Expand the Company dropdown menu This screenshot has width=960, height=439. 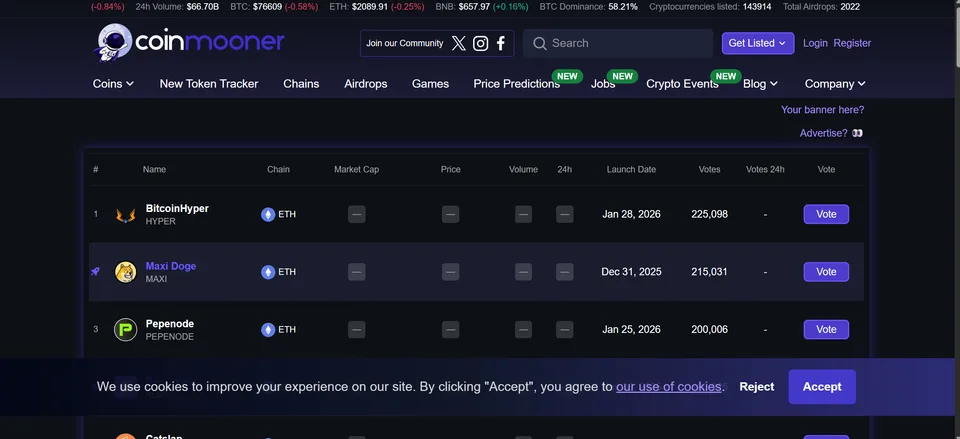click(835, 84)
